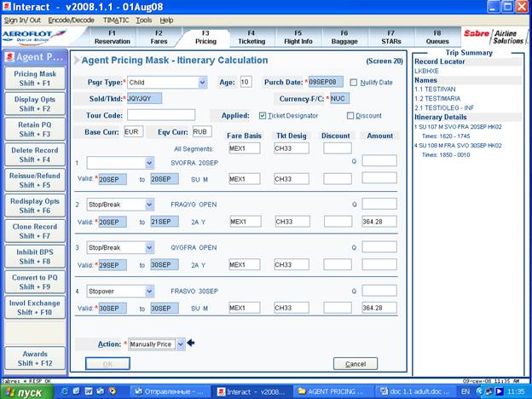
Task: Switch to the doc 1.1 adult.doc taskbar item
Action: click(x=416, y=392)
